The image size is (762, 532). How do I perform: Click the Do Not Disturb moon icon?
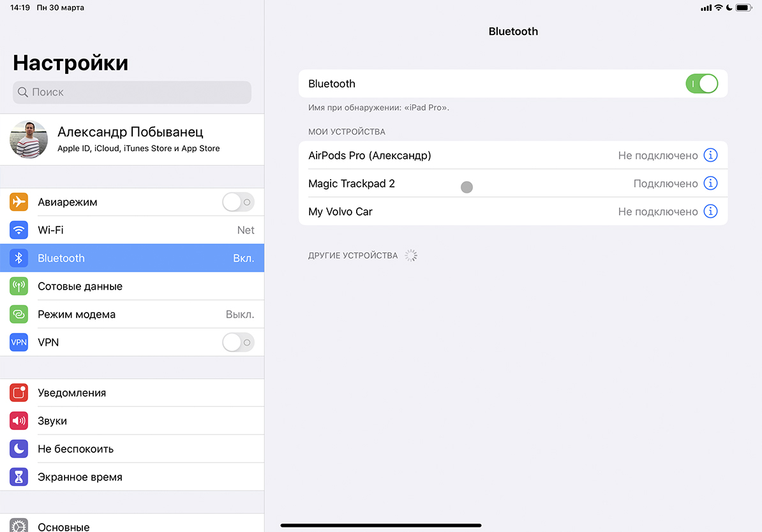click(19, 449)
